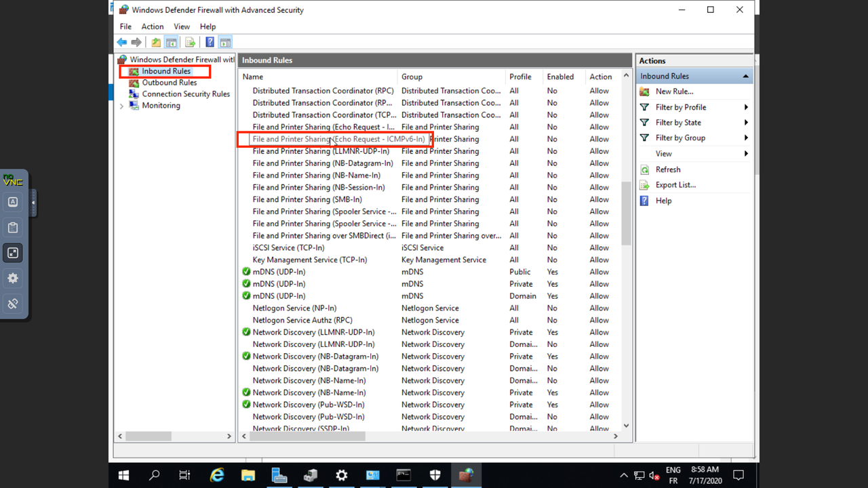
Task: Open the Filter by Group submenu arrow
Action: coord(746,138)
